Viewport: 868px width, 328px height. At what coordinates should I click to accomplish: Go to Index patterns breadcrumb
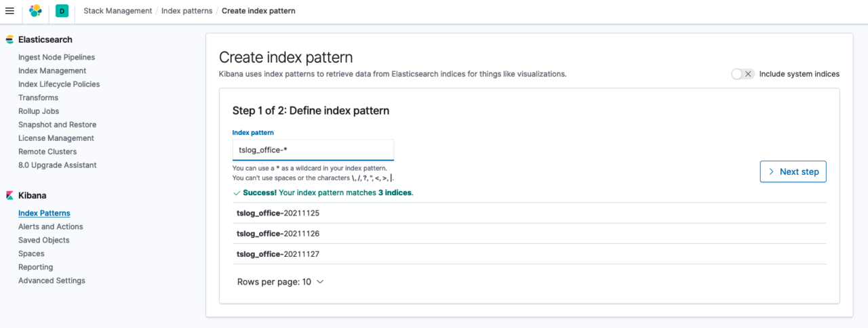tap(186, 11)
